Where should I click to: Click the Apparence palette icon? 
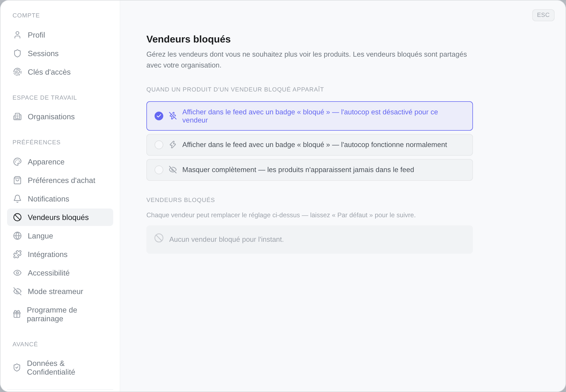pos(17,162)
